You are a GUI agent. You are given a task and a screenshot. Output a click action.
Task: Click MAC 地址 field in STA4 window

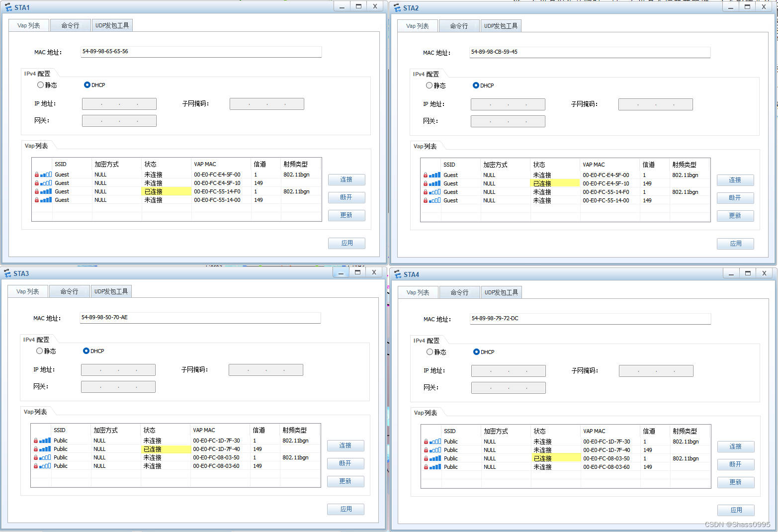591,318
